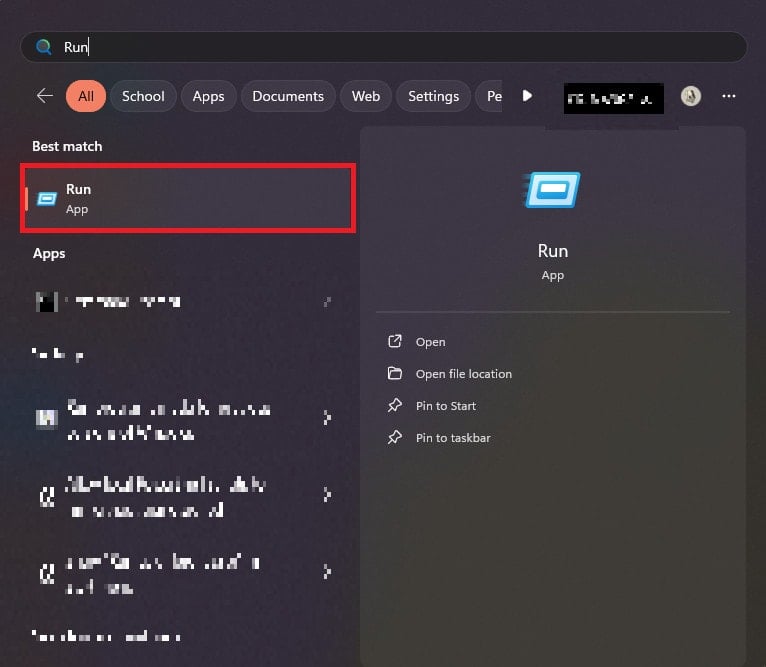Open the Run app best match result

[188, 198]
